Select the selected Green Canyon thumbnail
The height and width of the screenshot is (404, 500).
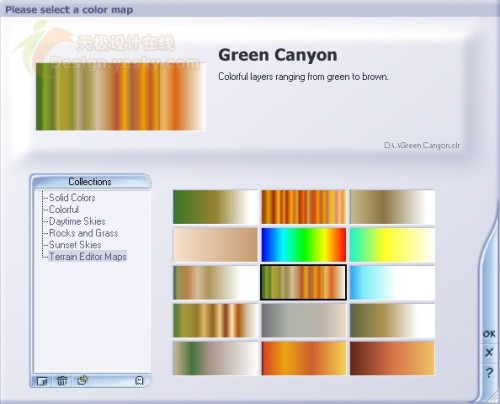[x=303, y=283]
